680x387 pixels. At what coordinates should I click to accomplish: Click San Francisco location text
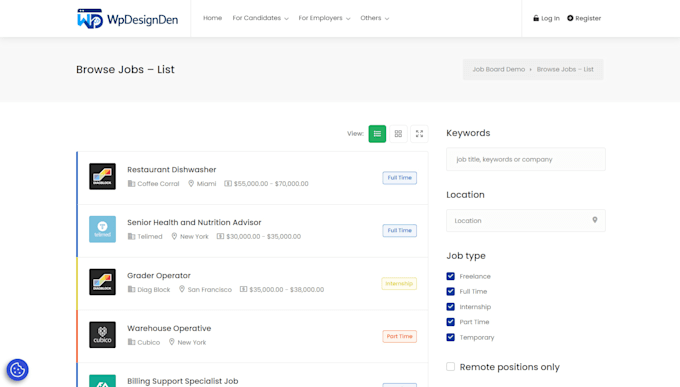click(209, 289)
